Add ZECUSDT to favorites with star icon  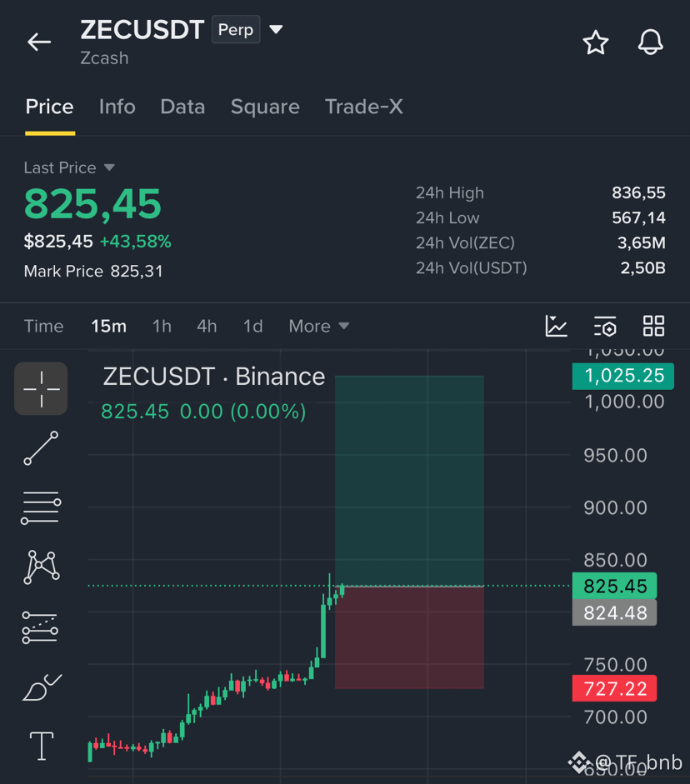coord(596,42)
